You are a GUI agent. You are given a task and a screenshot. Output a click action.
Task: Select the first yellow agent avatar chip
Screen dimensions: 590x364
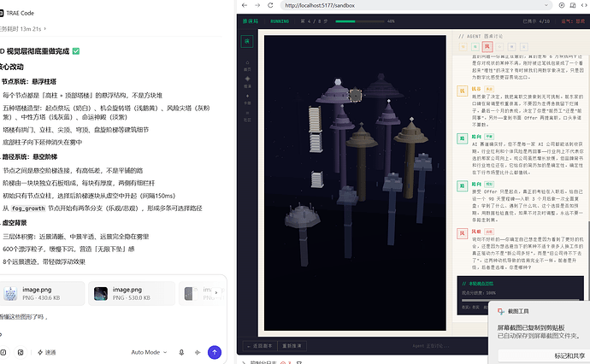click(463, 47)
